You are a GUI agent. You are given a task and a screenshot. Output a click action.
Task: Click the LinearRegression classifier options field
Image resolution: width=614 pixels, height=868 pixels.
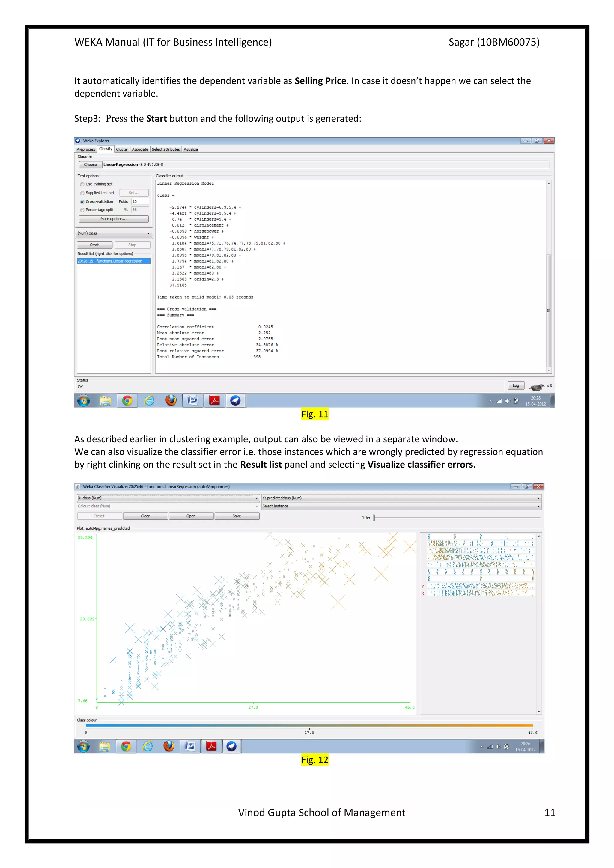(326, 165)
